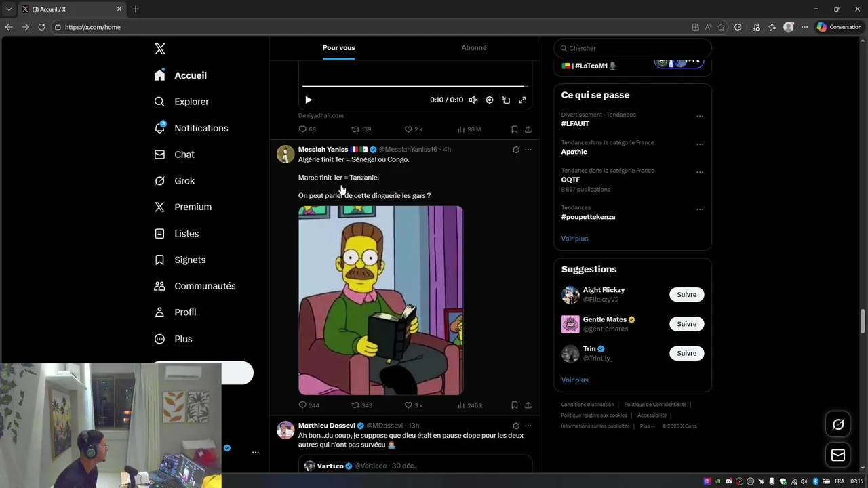Seek on the video progress bar
The height and width of the screenshot is (488, 868).
(415, 86)
